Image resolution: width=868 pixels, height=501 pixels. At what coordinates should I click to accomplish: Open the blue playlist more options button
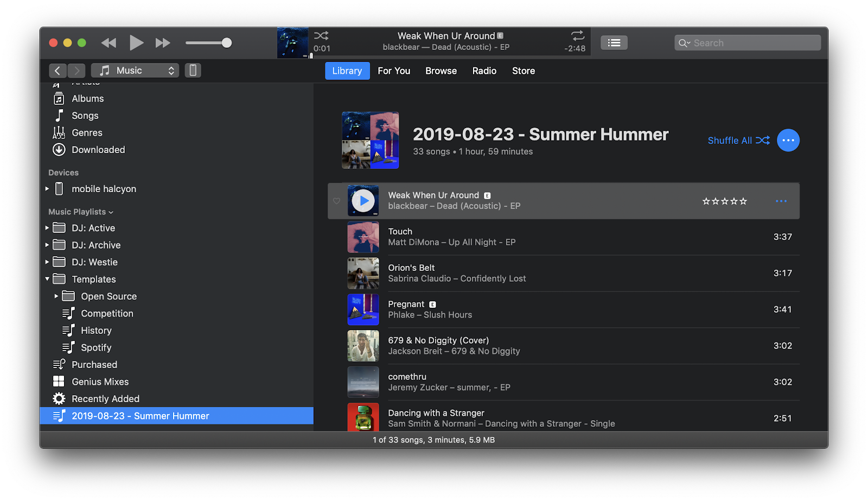[788, 141]
